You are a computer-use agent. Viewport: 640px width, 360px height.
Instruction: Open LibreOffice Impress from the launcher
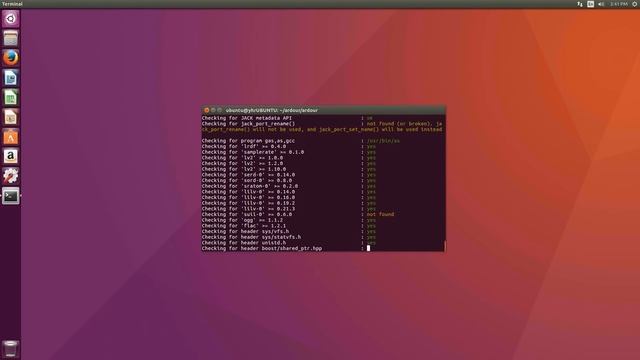coord(11,117)
